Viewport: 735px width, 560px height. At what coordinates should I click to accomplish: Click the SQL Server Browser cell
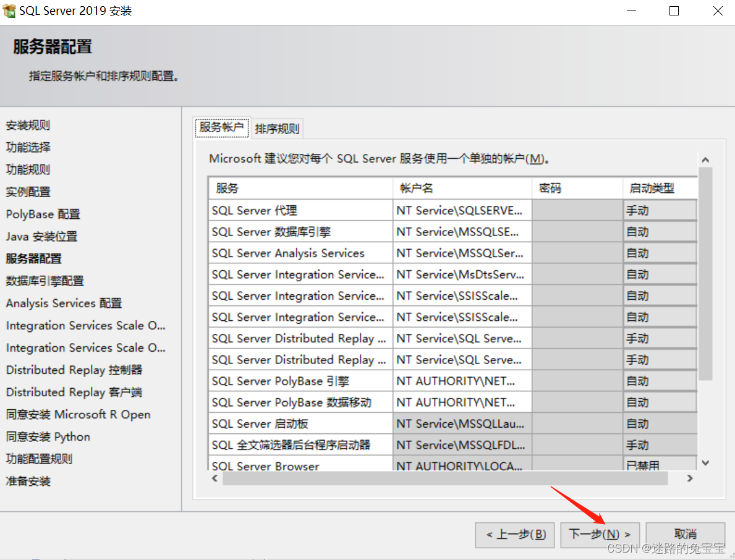pyautogui.click(x=300, y=464)
